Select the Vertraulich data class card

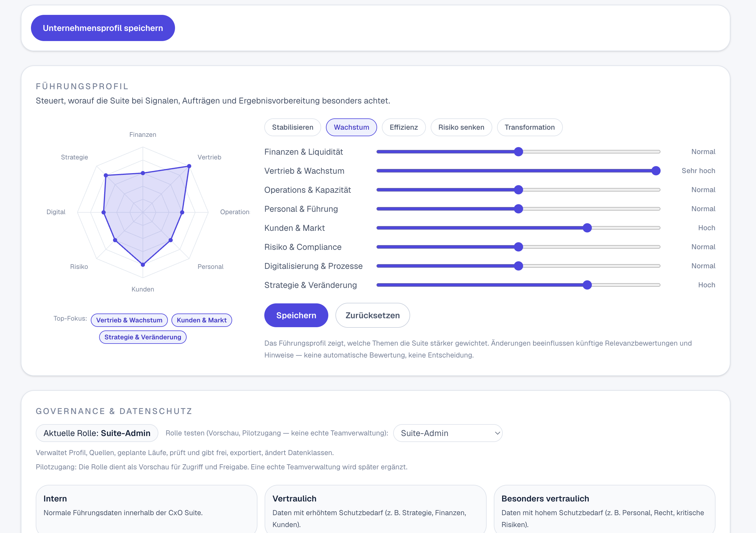[375, 509]
